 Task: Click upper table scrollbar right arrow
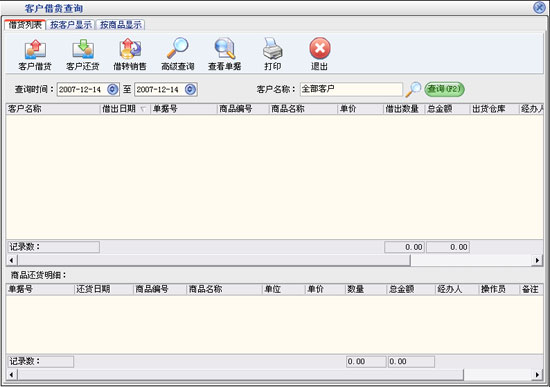tap(537, 260)
